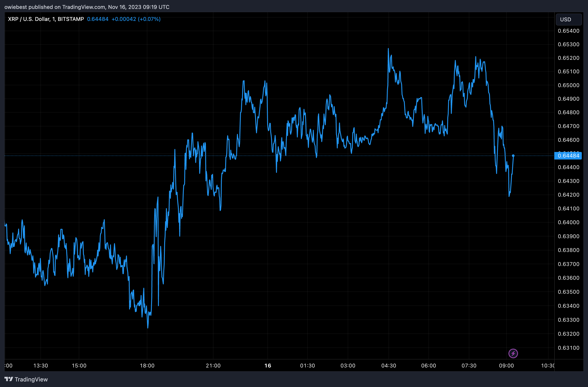Image resolution: width=588 pixels, height=387 pixels.
Task: Click the XRP / U.S. Dollar symbol title
Action: click(x=46, y=19)
